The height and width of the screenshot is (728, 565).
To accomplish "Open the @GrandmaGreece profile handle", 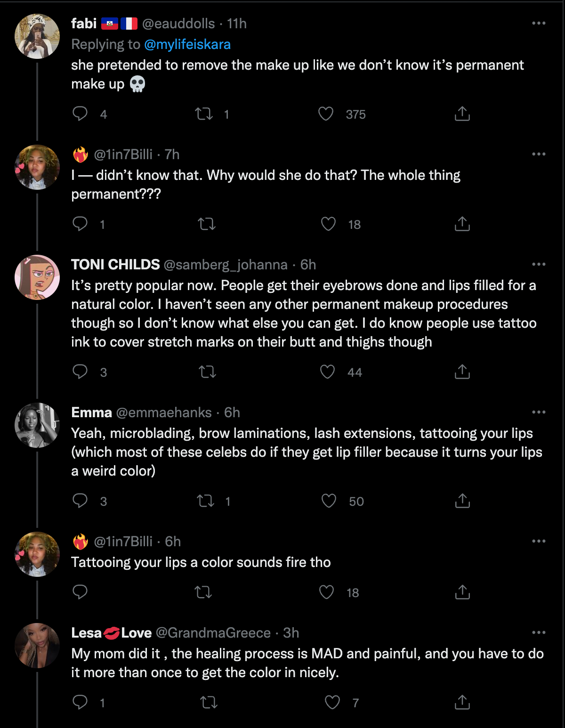I will [213, 633].
